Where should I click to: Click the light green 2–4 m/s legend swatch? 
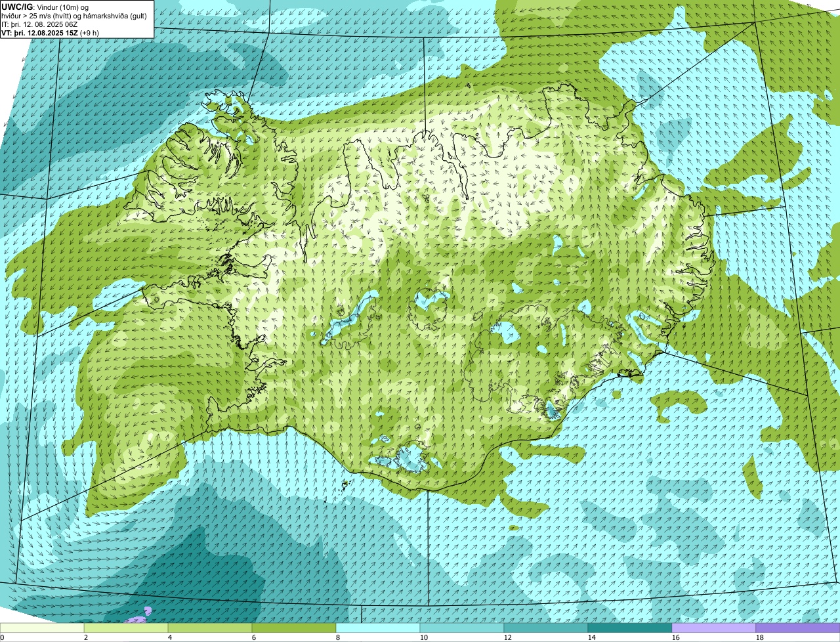[126, 628]
